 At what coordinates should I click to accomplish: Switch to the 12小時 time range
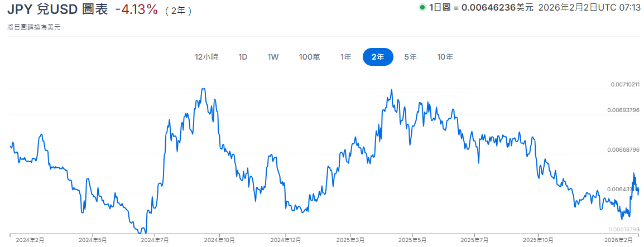206,57
